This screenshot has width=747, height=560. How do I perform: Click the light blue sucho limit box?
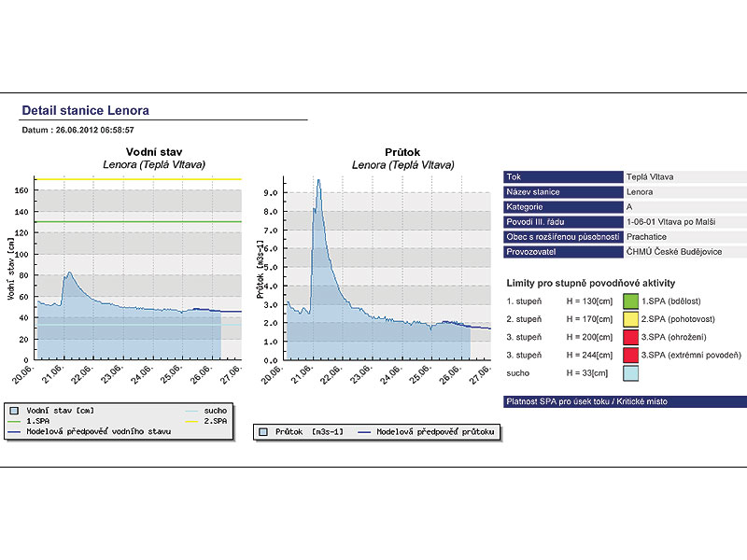tap(631, 372)
